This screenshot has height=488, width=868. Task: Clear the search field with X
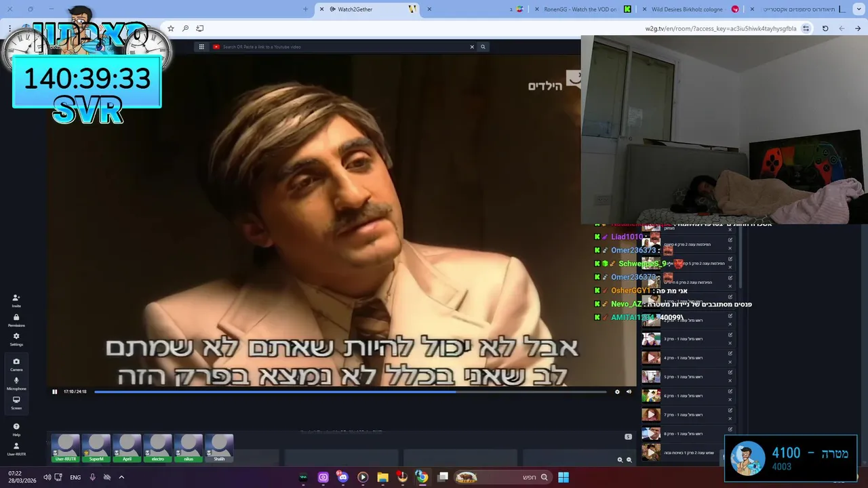pos(472,47)
